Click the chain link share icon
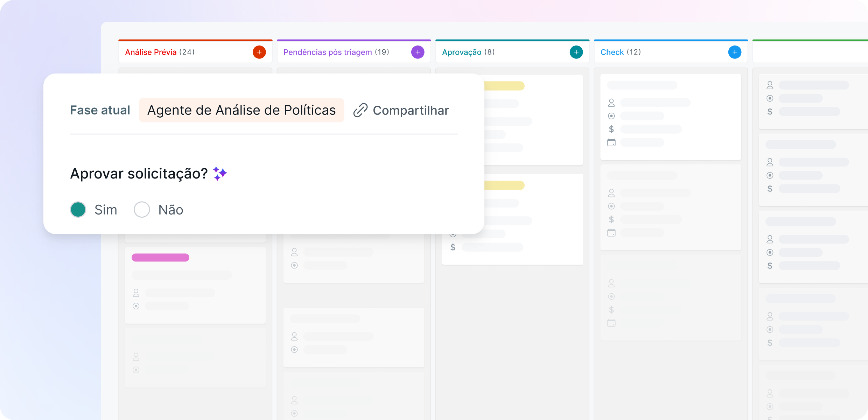Screen dimensions: 868x420 point(360,110)
